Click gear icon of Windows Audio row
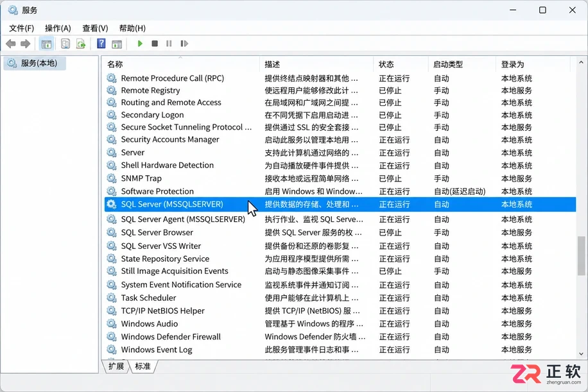Viewport: 588px width, 392px height. (112, 323)
